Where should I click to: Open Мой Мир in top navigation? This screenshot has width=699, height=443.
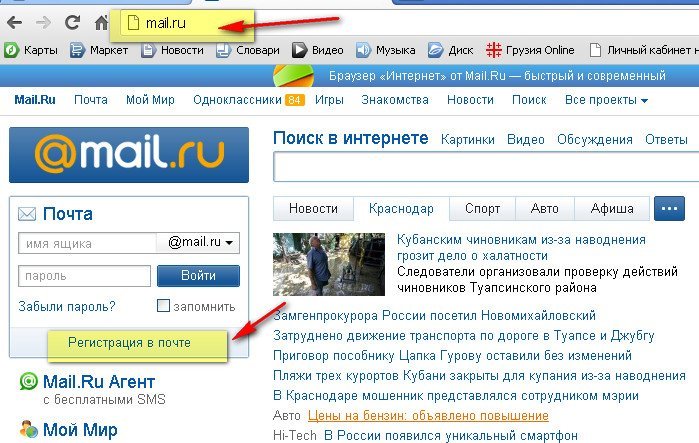(x=150, y=100)
